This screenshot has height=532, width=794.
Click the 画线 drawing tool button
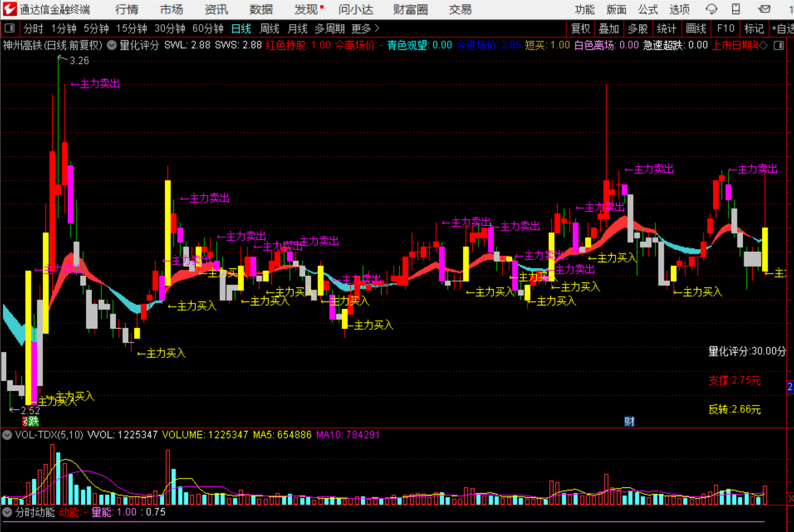coord(696,28)
